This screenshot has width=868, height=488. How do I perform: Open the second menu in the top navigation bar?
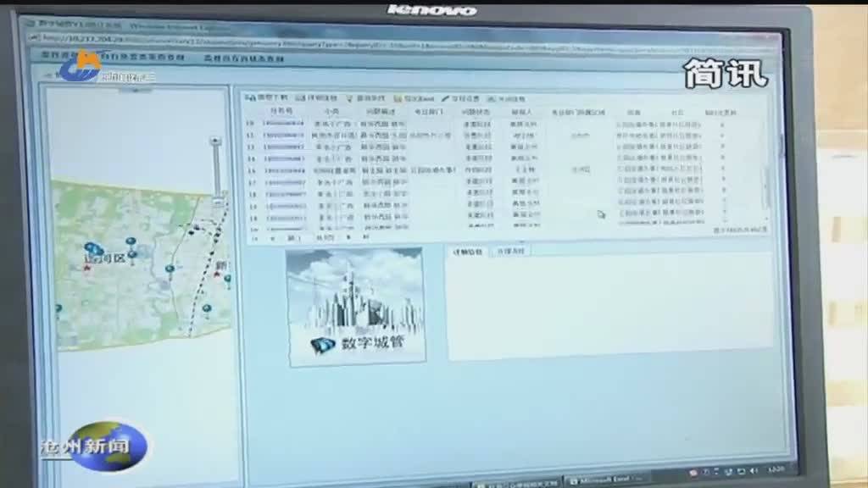point(243,58)
